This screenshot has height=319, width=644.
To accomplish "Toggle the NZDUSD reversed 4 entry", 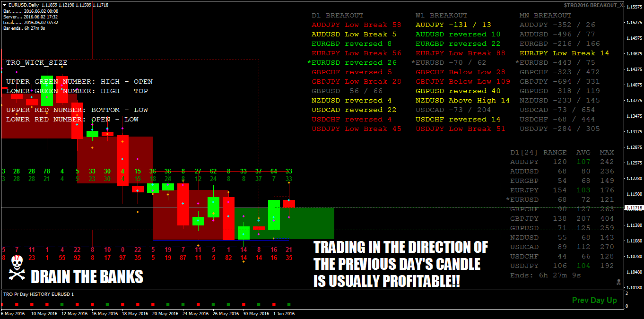I will pyautogui.click(x=352, y=100).
